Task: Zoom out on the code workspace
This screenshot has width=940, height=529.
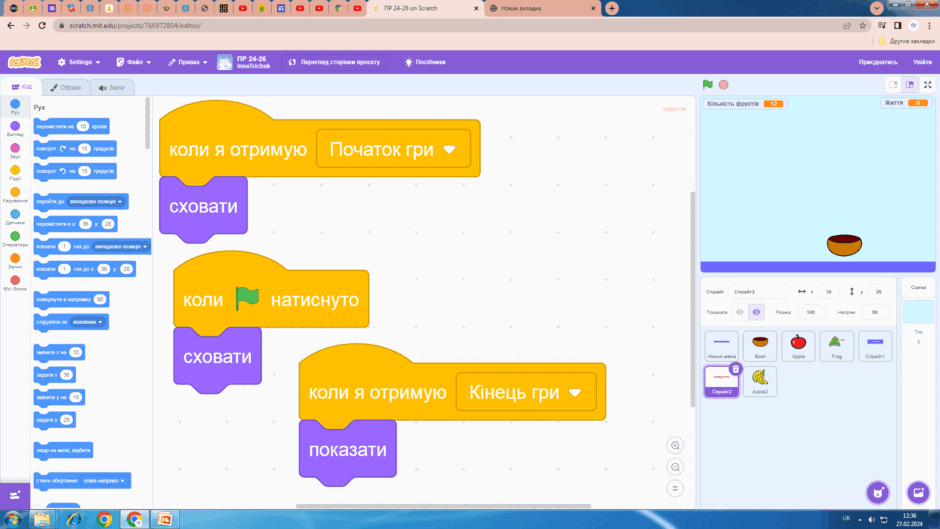Action: coord(675,467)
